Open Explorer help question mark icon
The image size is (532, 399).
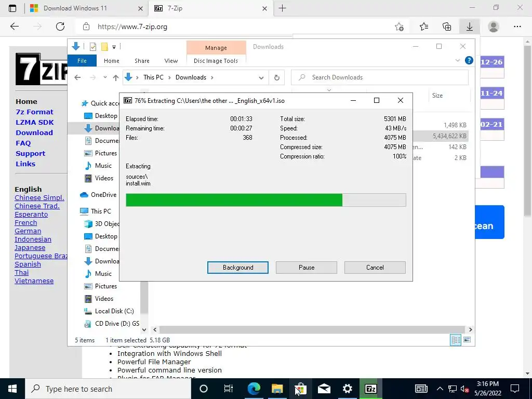tap(469, 60)
